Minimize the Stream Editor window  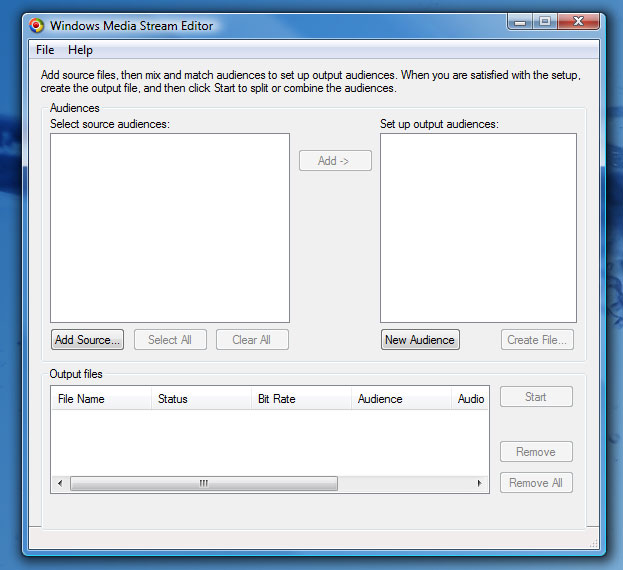tap(520, 21)
